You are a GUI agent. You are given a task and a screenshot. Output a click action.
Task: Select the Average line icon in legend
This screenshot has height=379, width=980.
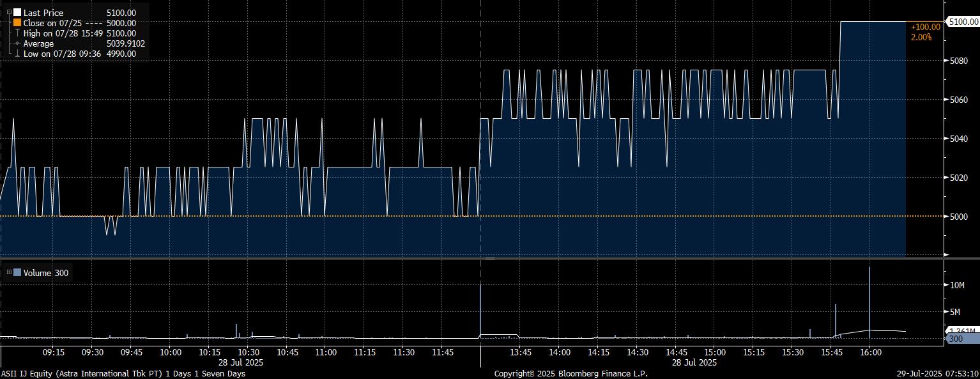[x=17, y=43]
